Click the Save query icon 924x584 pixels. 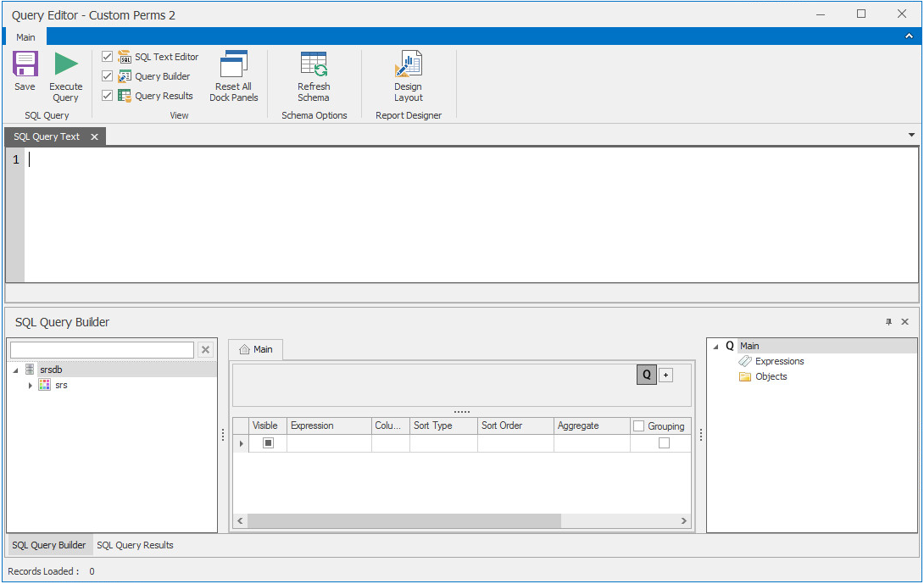pos(25,65)
